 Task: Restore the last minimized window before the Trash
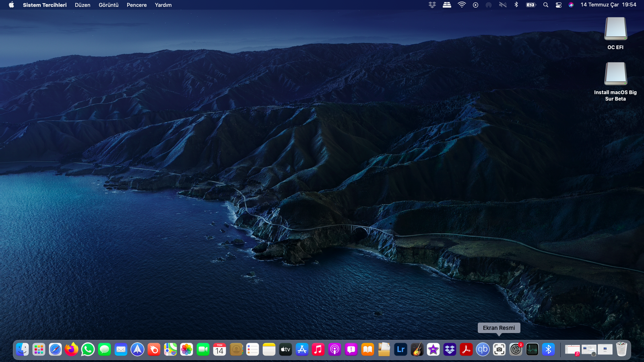[605, 350]
